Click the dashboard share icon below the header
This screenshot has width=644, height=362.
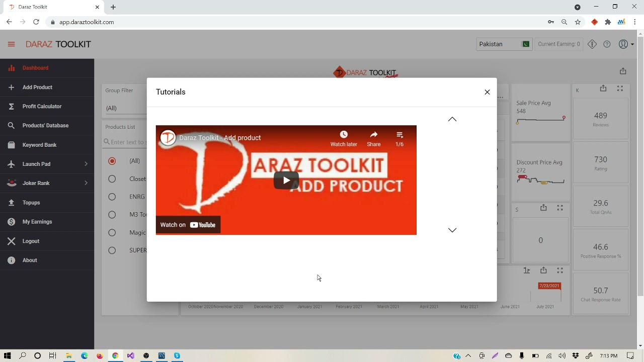click(623, 71)
